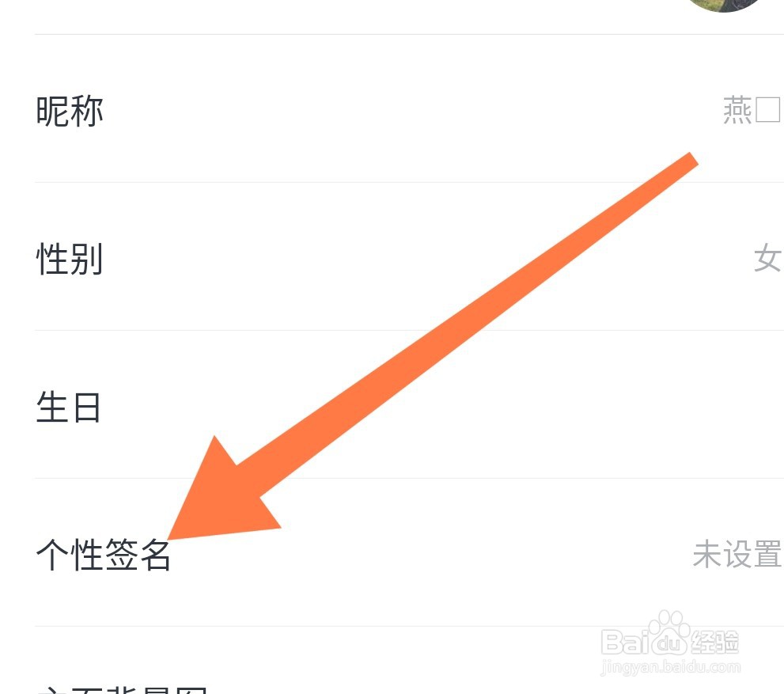Tap the nickname value 燕
The image size is (784, 694).
click(737, 110)
